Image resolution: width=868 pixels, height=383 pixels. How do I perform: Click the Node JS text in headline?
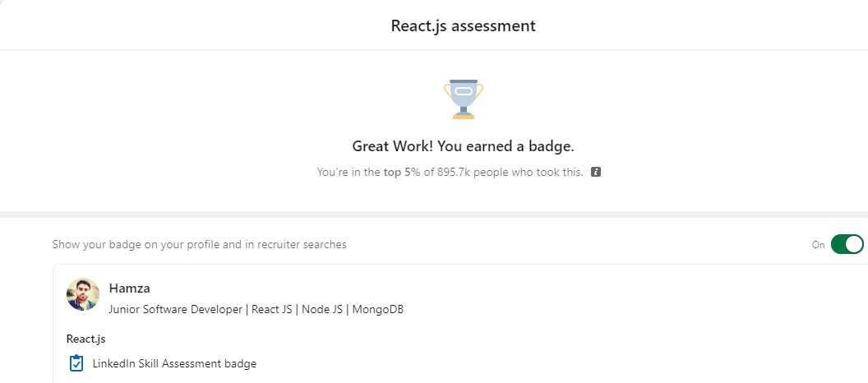pyautogui.click(x=321, y=309)
